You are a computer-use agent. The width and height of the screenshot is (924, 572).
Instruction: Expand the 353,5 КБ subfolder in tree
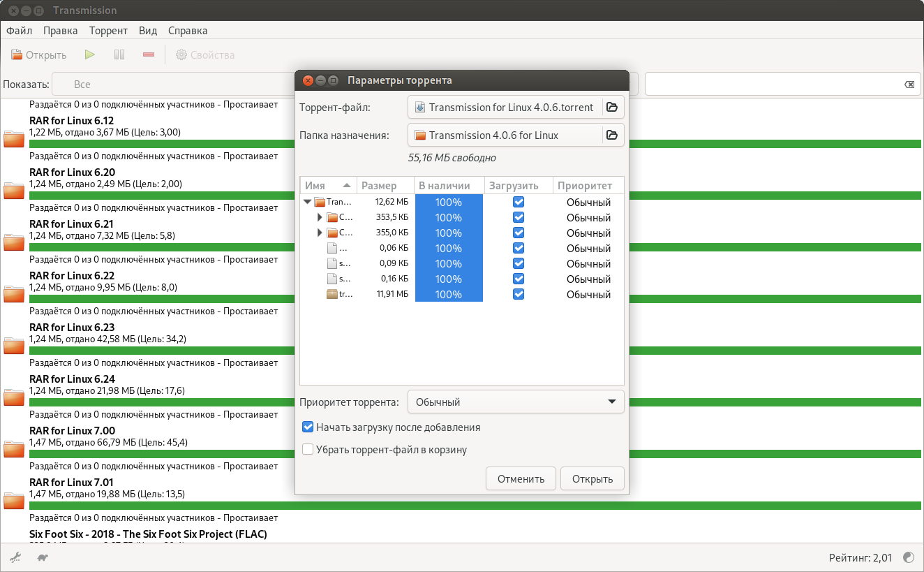pyautogui.click(x=320, y=217)
